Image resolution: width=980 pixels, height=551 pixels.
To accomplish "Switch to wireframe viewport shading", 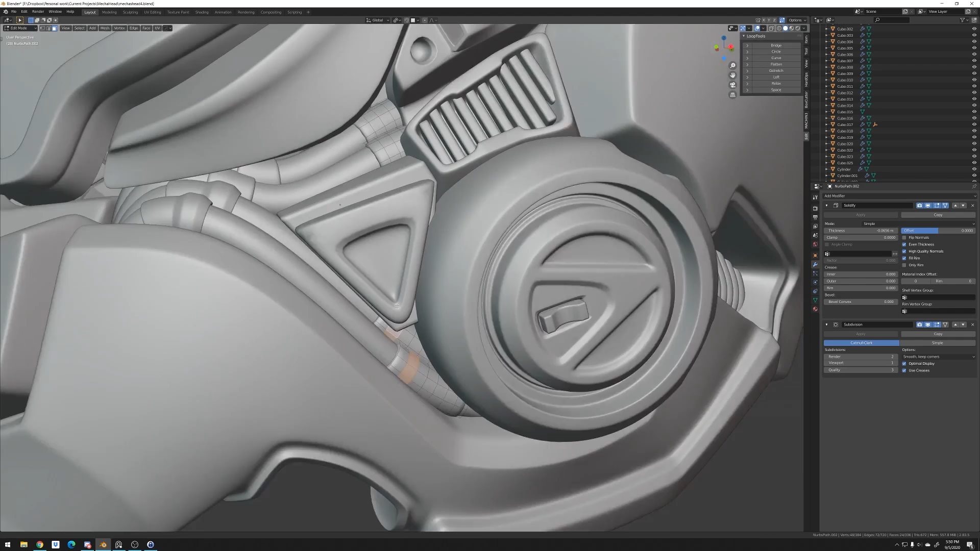I will 779,28.
